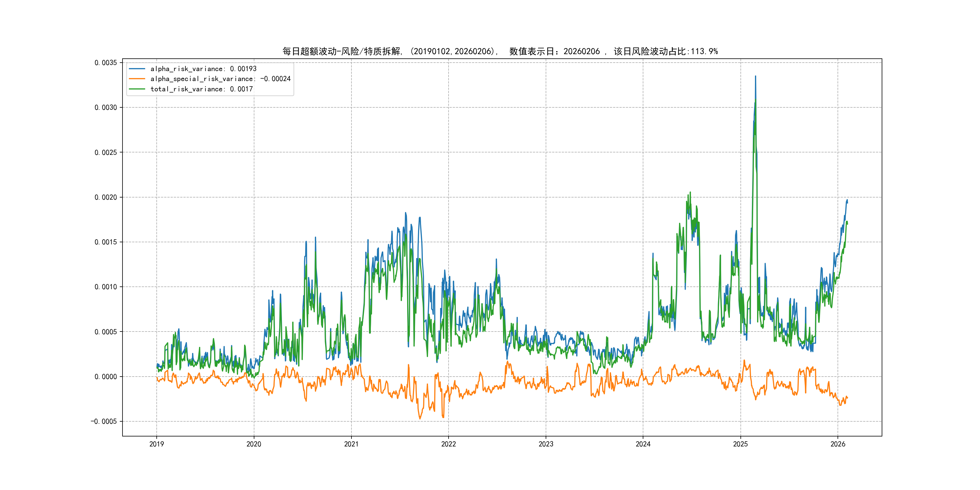Screen dimensions: 980x490
Task: Click the 2024 x-axis tick label
Action: pos(643,444)
